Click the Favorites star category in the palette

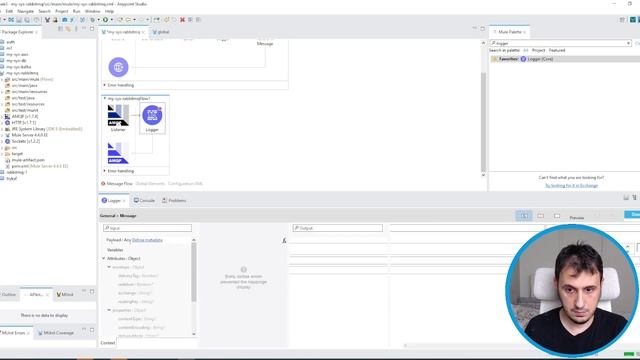(504, 59)
